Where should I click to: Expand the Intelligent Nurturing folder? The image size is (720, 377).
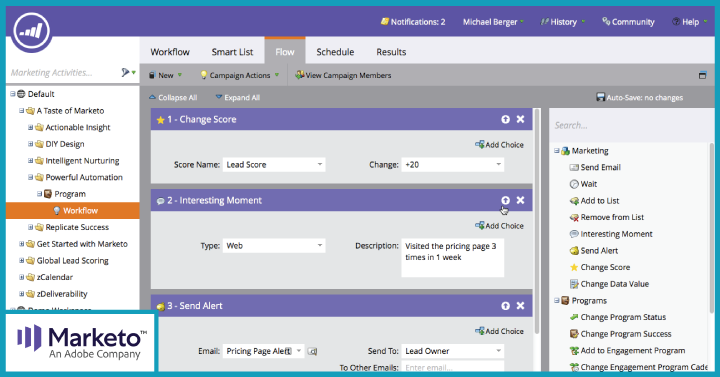[30, 161]
